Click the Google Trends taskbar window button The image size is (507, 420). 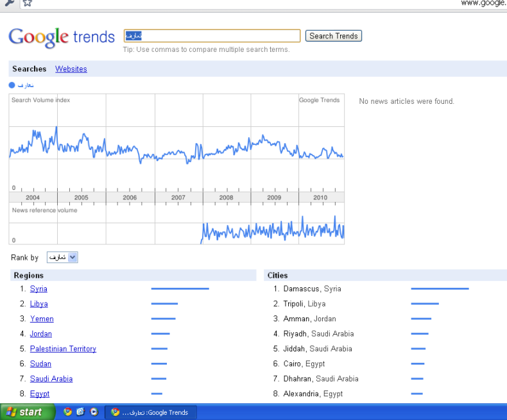pos(151,412)
